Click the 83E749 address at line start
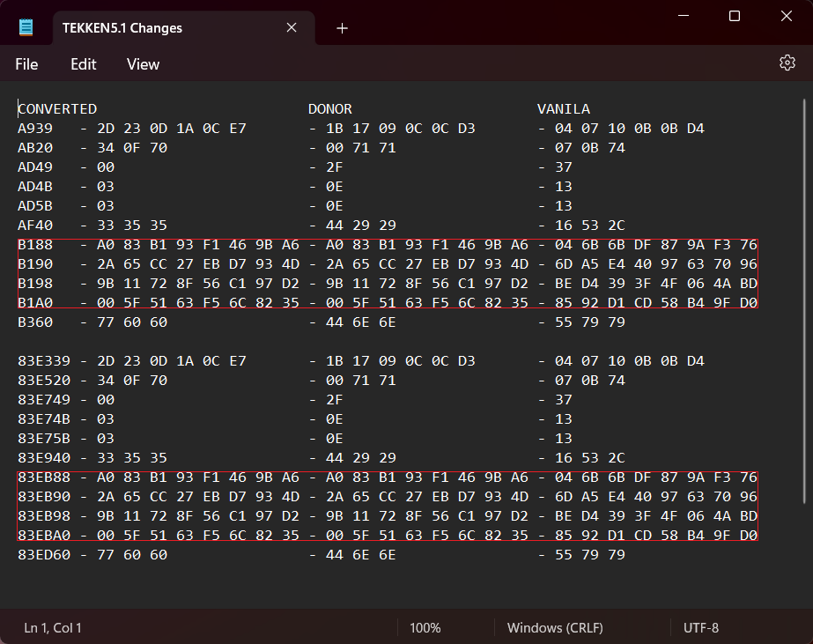The height and width of the screenshot is (644, 813). (44, 400)
